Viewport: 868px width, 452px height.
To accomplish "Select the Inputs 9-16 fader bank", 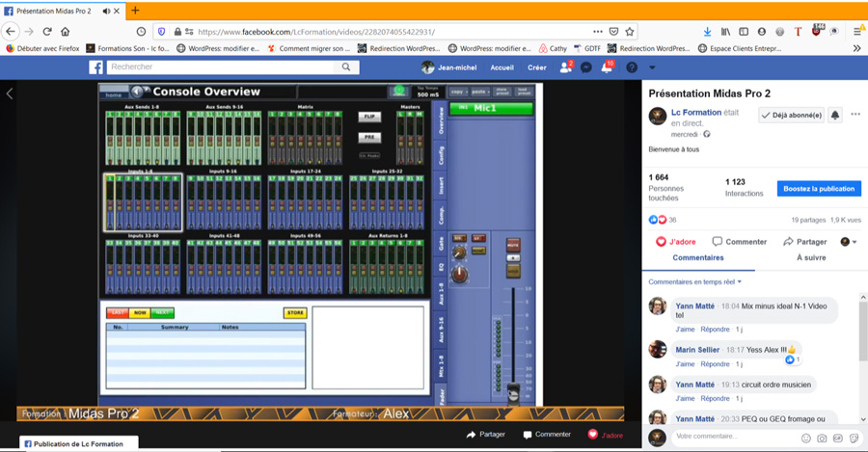I will click(x=223, y=202).
